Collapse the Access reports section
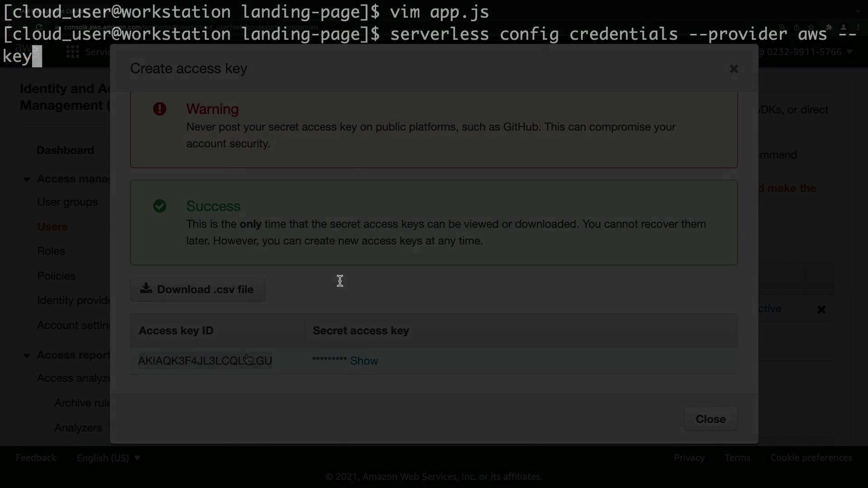Viewport: 868px width, 488px height. (x=27, y=356)
